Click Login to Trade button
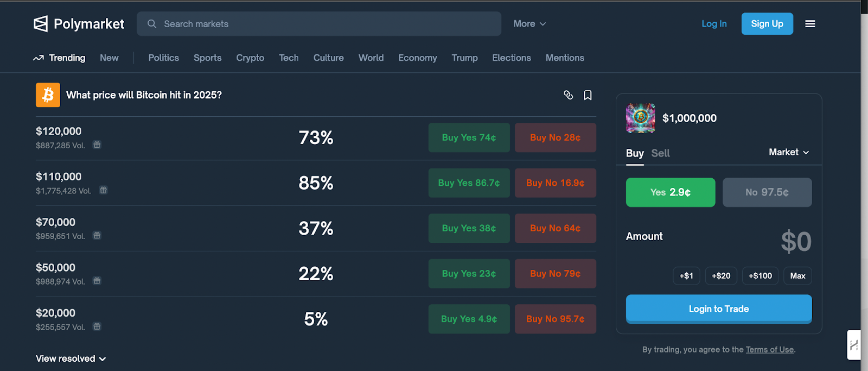The width and height of the screenshot is (868, 371). tap(719, 309)
